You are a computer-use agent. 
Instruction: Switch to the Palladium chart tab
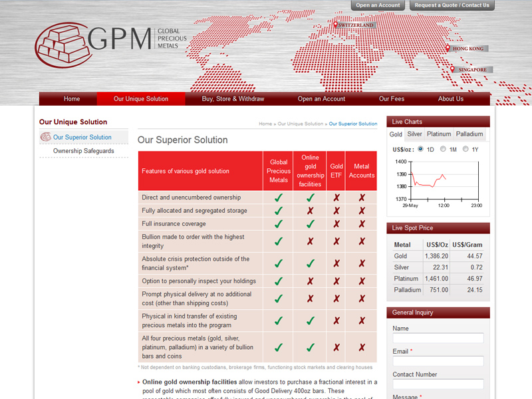469,134
